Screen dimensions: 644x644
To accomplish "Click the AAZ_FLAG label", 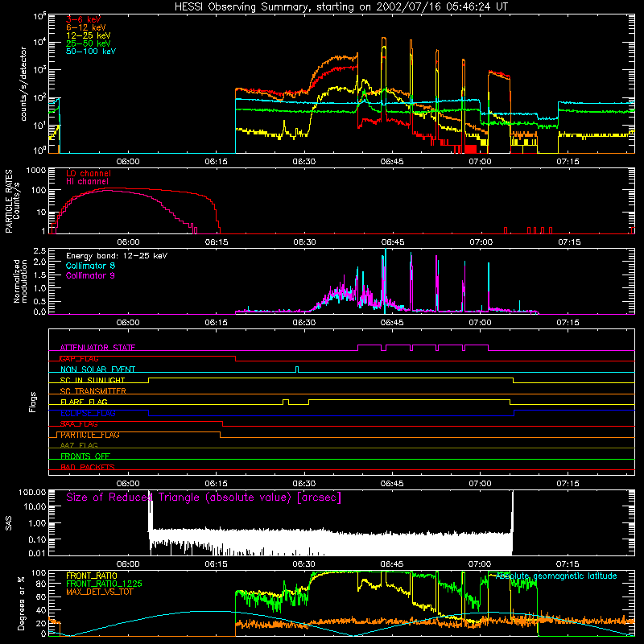I will click(x=79, y=445).
